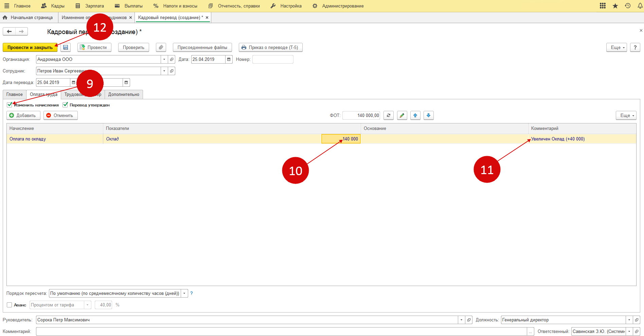
Task: Open the functions grid menu icon
Action: coord(603,6)
